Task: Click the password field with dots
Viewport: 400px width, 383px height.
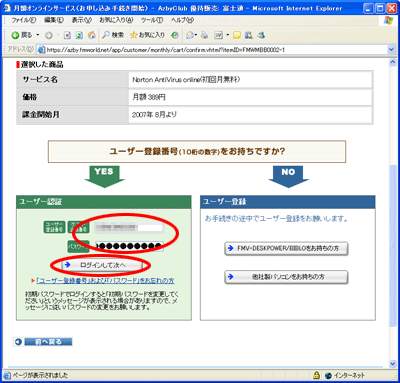Action: (129, 246)
